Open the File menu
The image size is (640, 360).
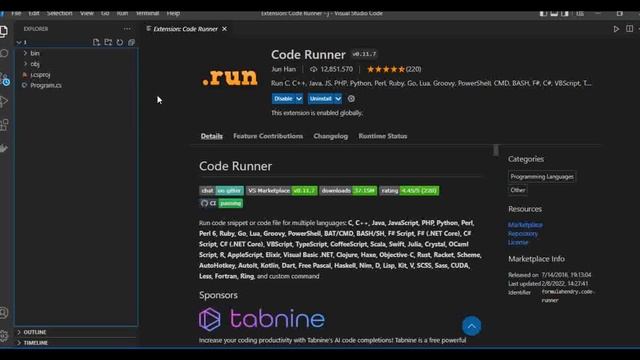16,13
